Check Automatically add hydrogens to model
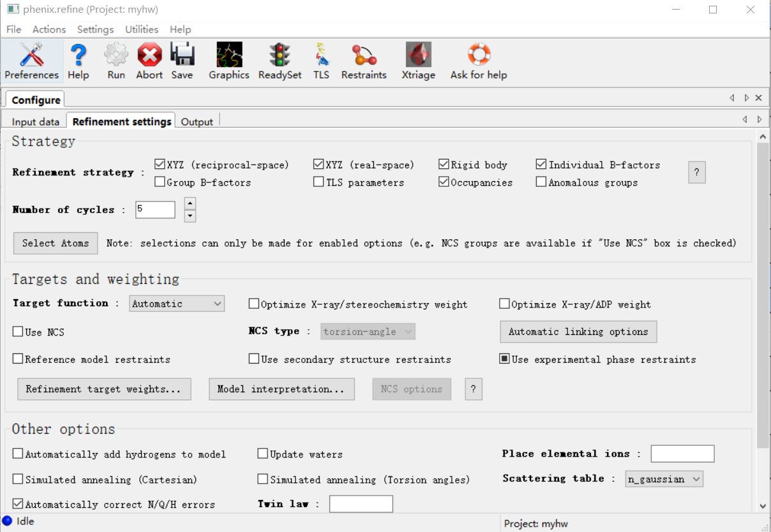Viewport: 771px width, 532px height. click(x=18, y=454)
